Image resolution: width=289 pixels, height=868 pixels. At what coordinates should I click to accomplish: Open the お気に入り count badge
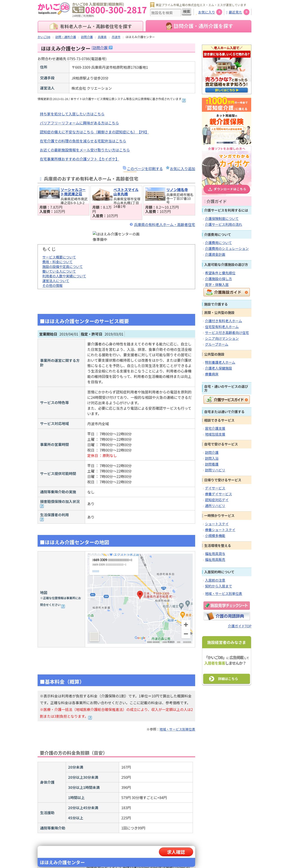(x=219, y=12)
